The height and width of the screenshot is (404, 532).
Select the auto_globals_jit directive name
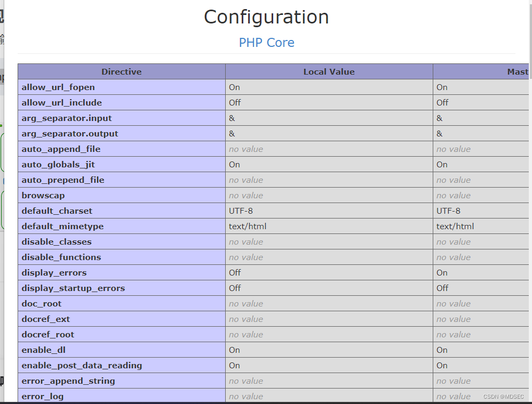pos(58,165)
